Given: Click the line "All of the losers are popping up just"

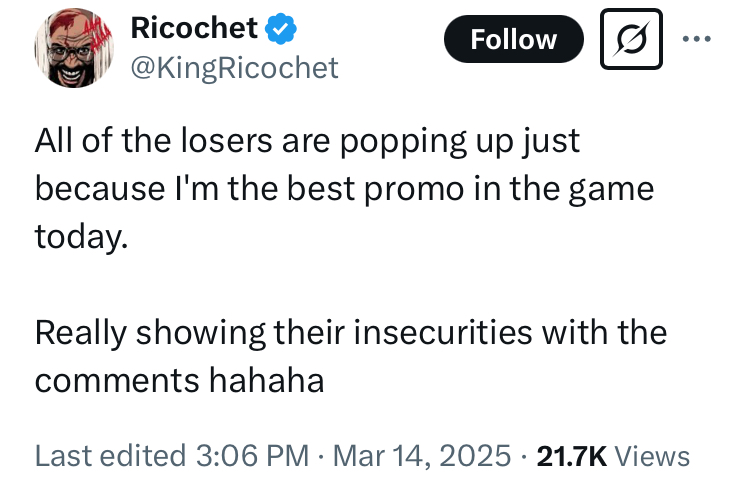Looking at the screenshot, I should click(307, 140).
